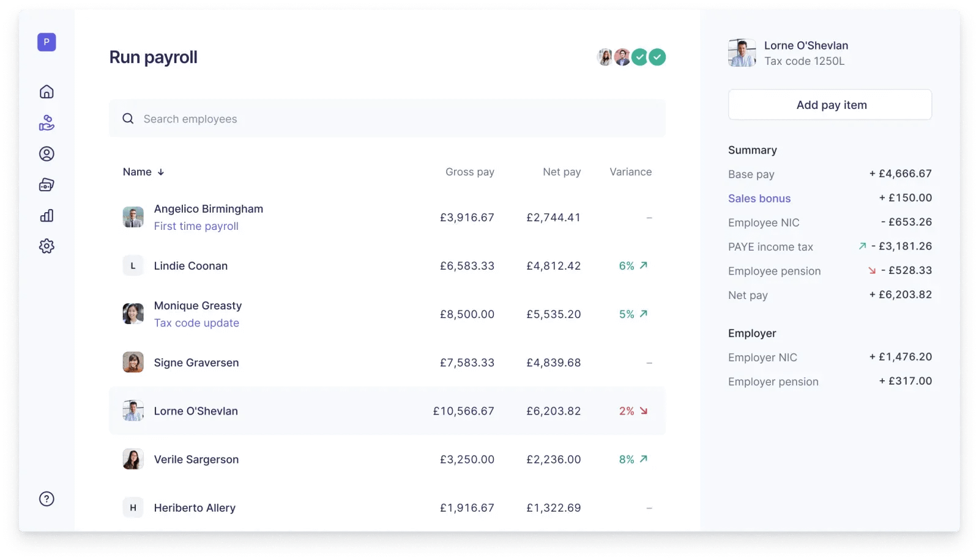Image resolution: width=979 pixels, height=560 pixels.
Task: Open the First time payroll link
Action: pos(196,226)
